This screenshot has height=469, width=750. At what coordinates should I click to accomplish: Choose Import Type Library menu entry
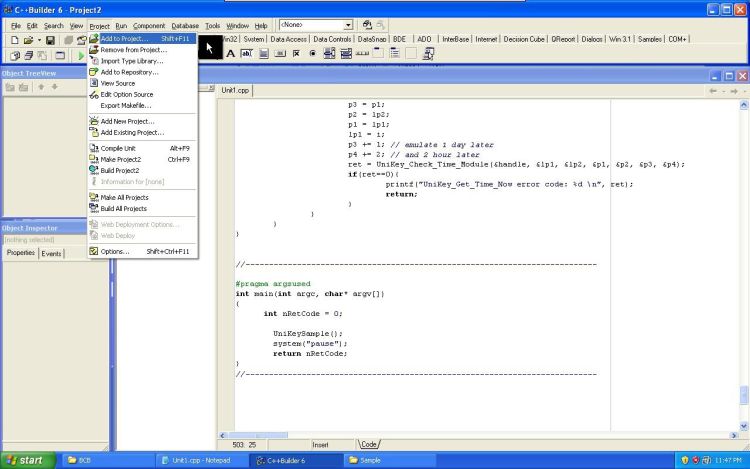[143, 61]
